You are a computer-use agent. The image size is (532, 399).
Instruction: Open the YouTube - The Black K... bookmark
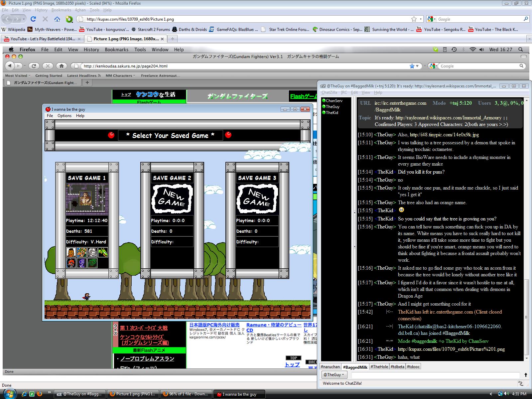tap(493, 29)
